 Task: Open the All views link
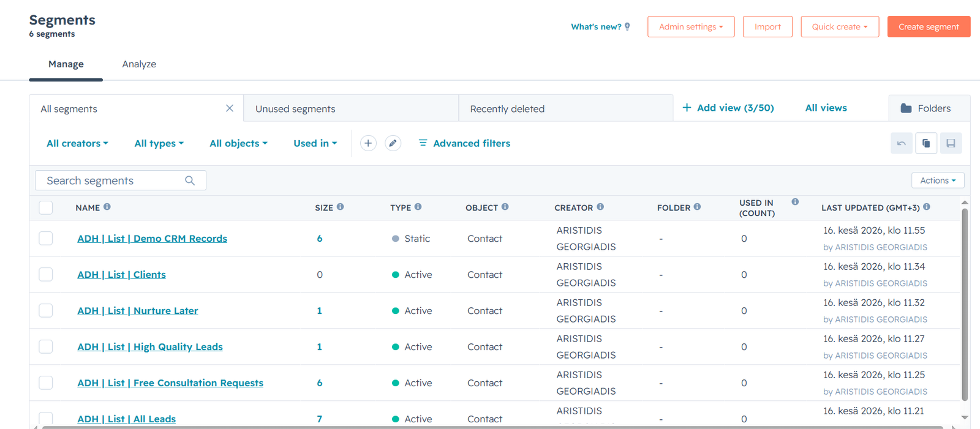pos(826,108)
